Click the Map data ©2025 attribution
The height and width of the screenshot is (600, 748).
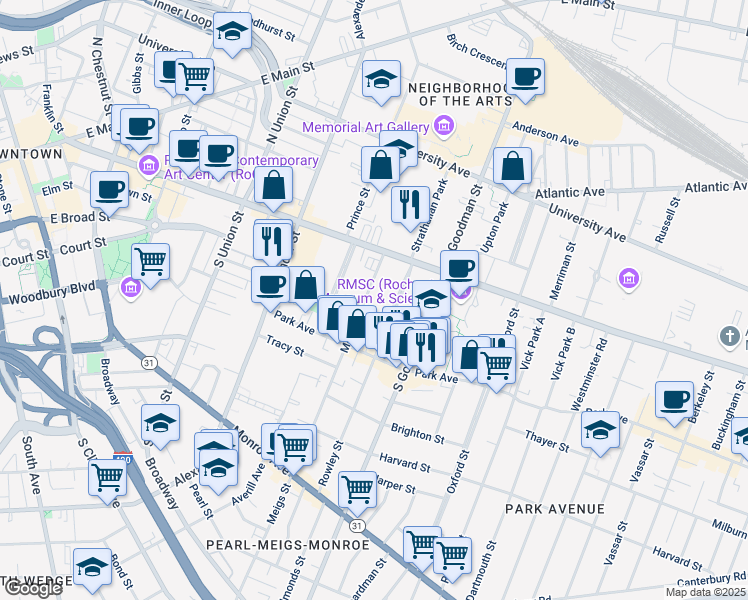coord(706,592)
